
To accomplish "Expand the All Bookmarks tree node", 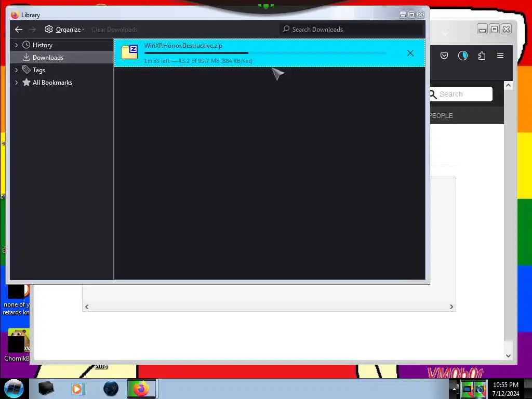I will click(x=16, y=83).
